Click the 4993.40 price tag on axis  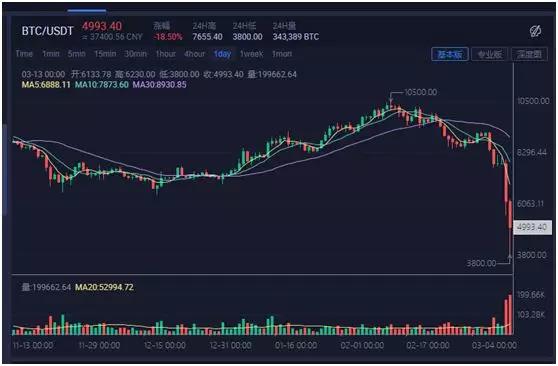pos(532,227)
